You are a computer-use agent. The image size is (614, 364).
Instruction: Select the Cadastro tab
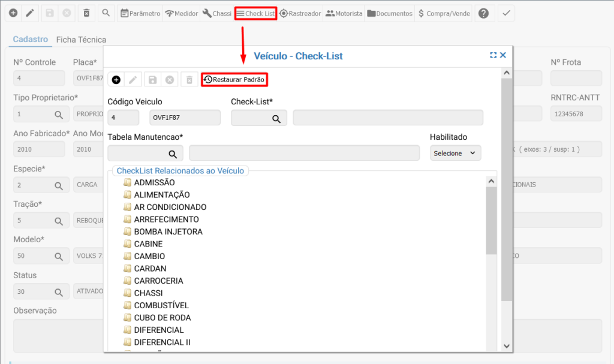[30, 40]
